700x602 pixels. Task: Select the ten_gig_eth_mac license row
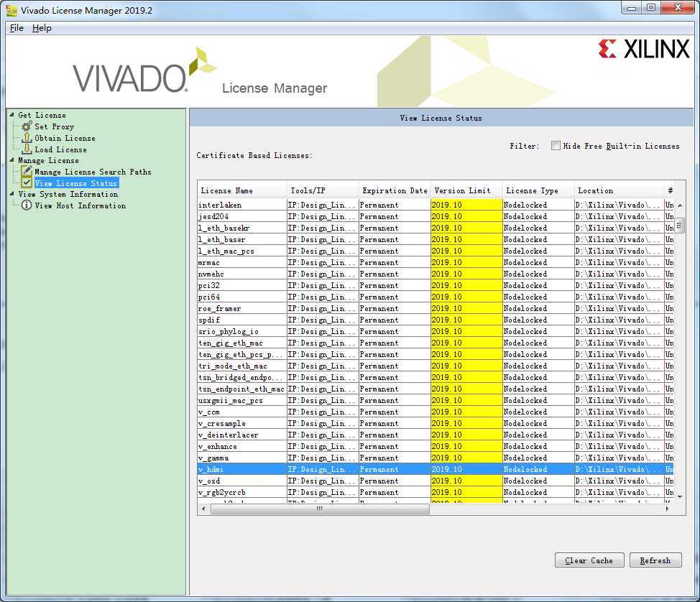[x=436, y=343]
